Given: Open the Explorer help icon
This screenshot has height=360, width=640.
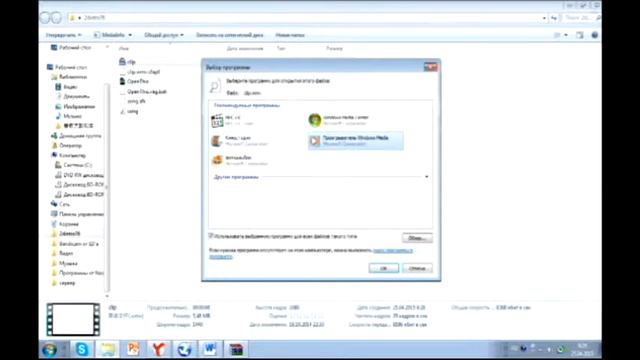Looking at the screenshot, I should [x=595, y=35].
